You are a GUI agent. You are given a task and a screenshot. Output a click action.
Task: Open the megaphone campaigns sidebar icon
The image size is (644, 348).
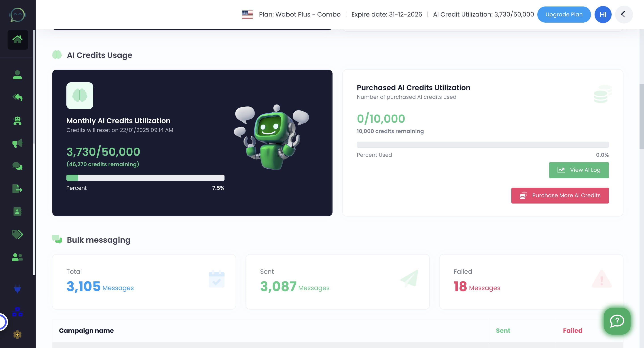(17, 143)
